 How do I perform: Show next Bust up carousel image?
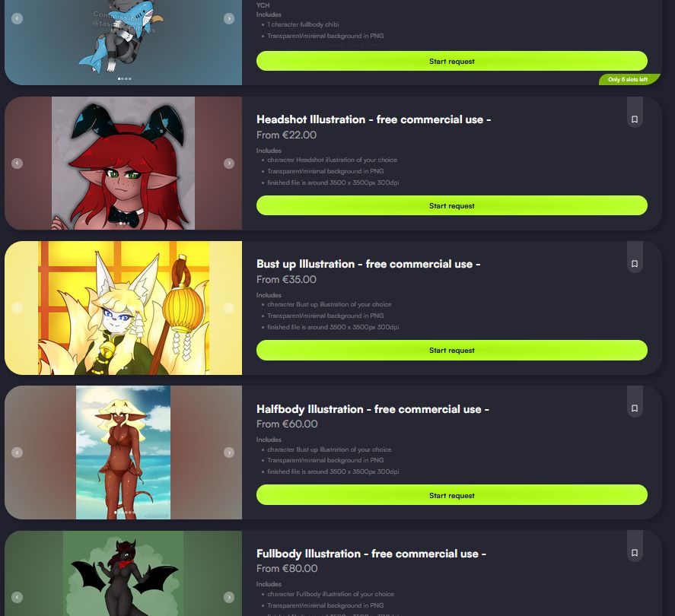229,308
